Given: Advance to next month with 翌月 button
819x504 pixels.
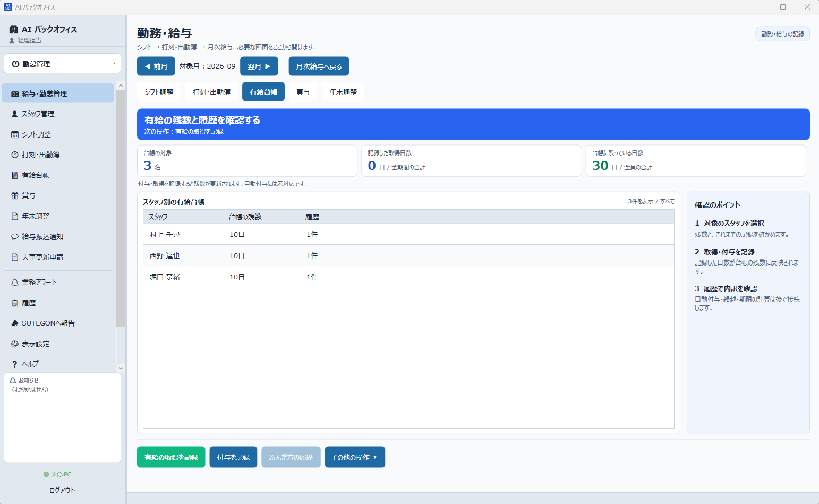Looking at the screenshot, I should [x=259, y=66].
